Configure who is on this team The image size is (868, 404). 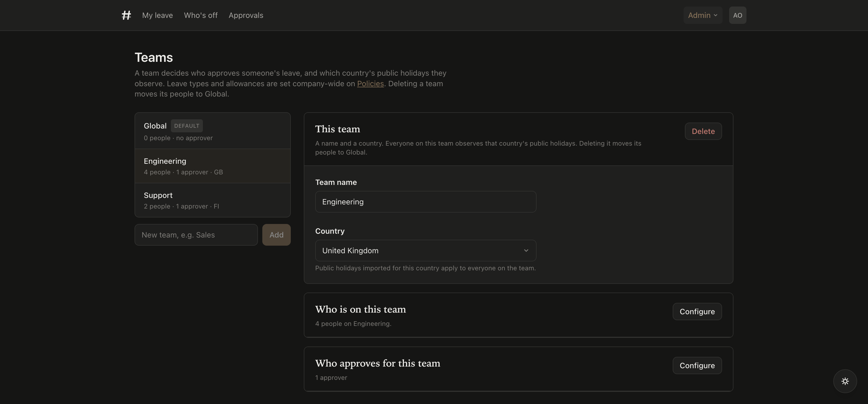tap(697, 311)
